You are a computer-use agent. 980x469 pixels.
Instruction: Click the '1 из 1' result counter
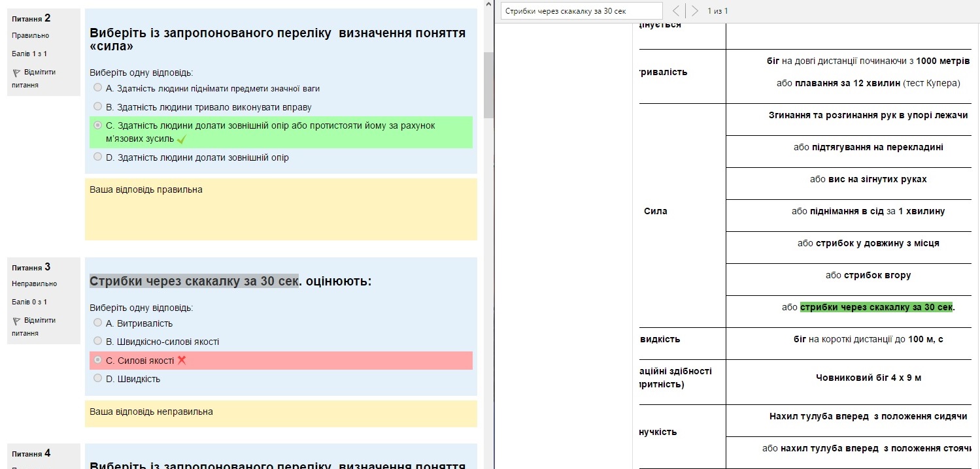[x=717, y=11]
